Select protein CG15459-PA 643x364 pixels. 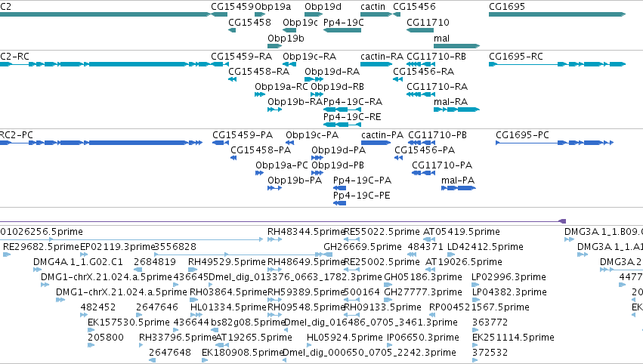pyautogui.click(x=221, y=143)
